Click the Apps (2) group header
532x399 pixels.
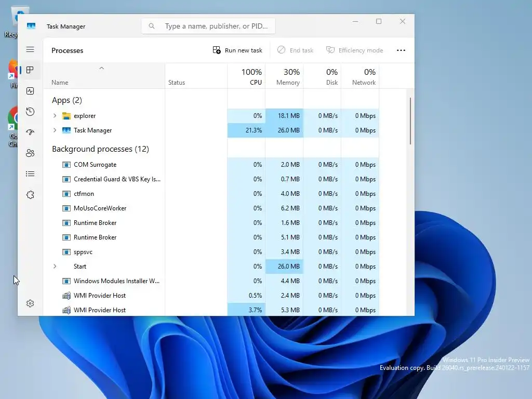(x=67, y=100)
